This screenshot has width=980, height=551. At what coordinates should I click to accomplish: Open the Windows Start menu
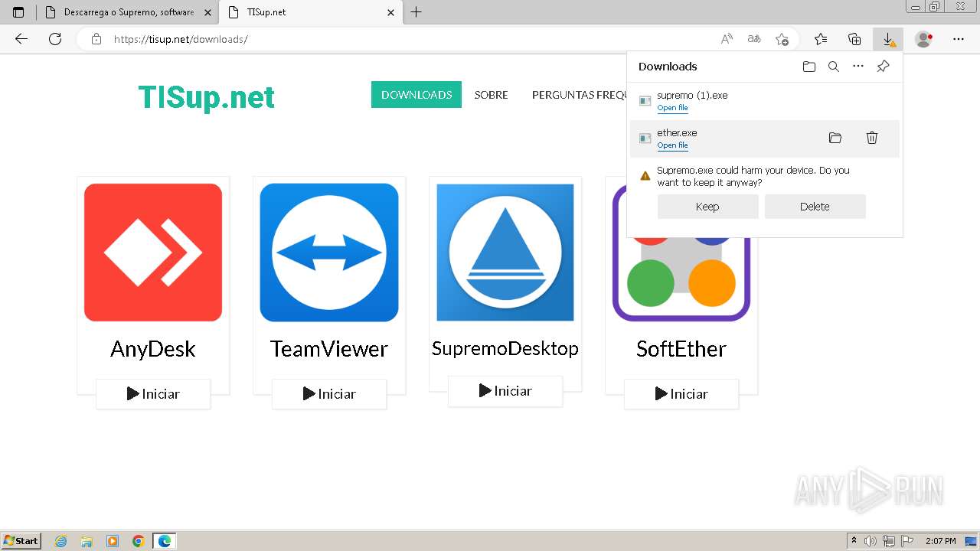[21, 541]
